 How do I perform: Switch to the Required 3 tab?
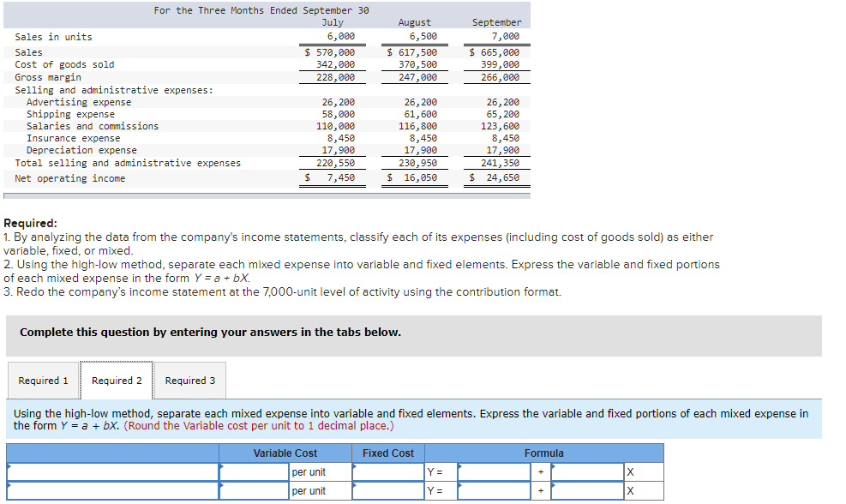pos(189,381)
